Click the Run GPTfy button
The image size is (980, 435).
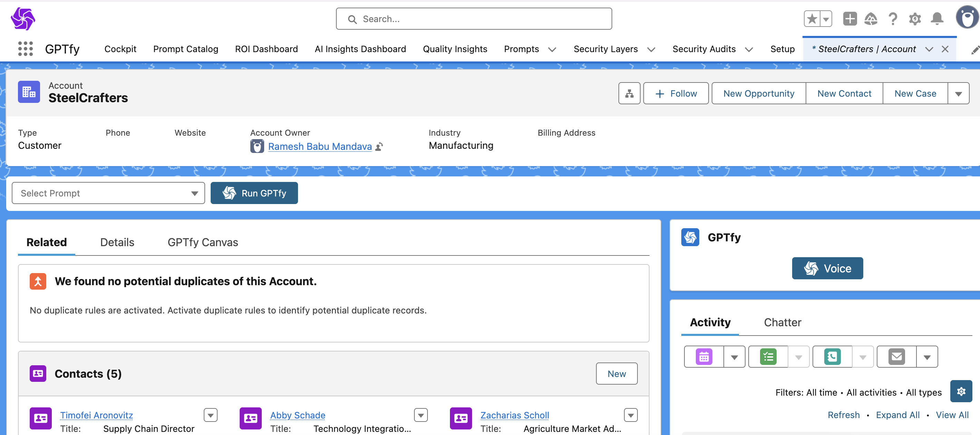click(254, 193)
